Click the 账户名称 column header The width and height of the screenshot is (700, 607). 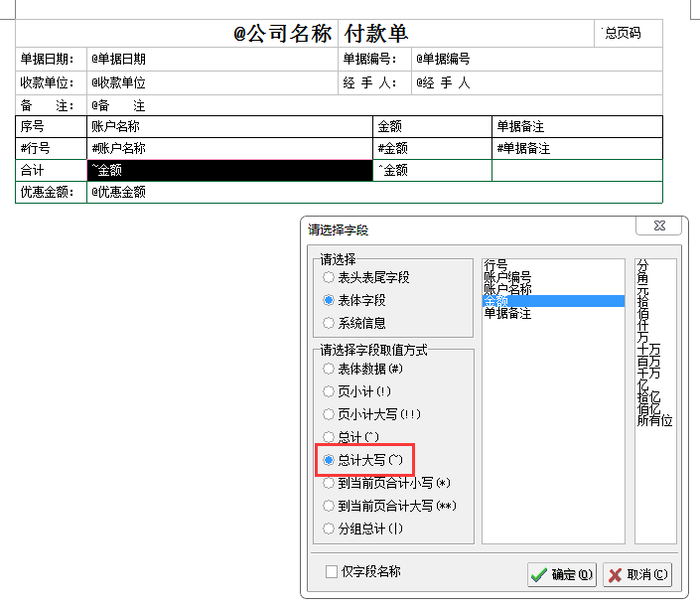[229, 126]
